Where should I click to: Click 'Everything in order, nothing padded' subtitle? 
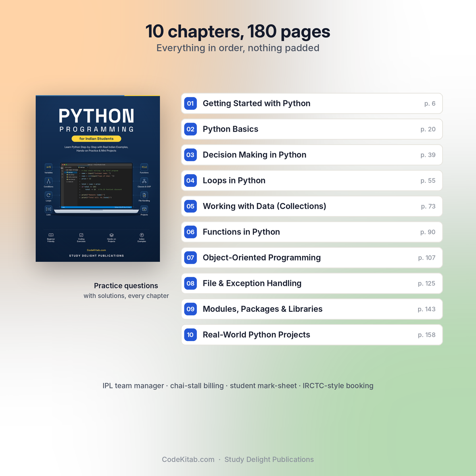tap(238, 48)
